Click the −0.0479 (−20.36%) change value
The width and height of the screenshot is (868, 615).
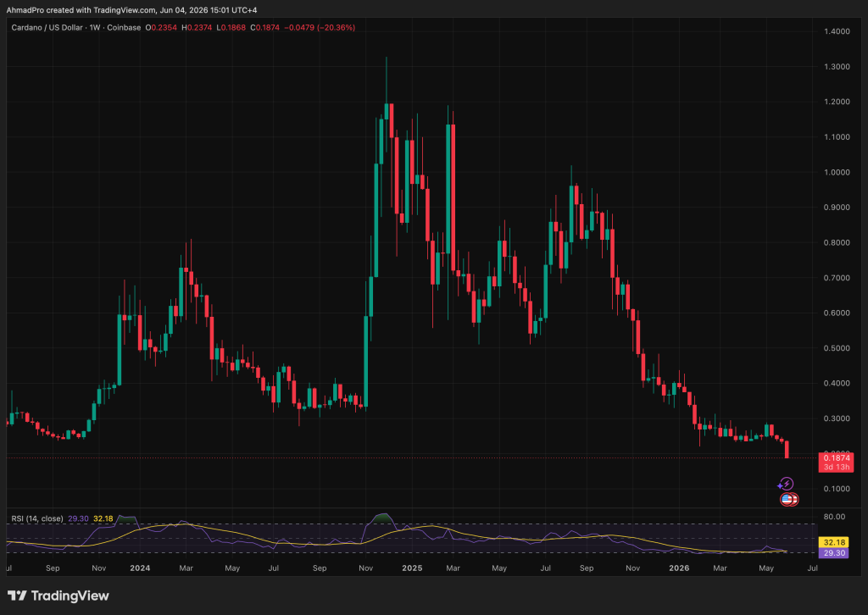coord(320,27)
